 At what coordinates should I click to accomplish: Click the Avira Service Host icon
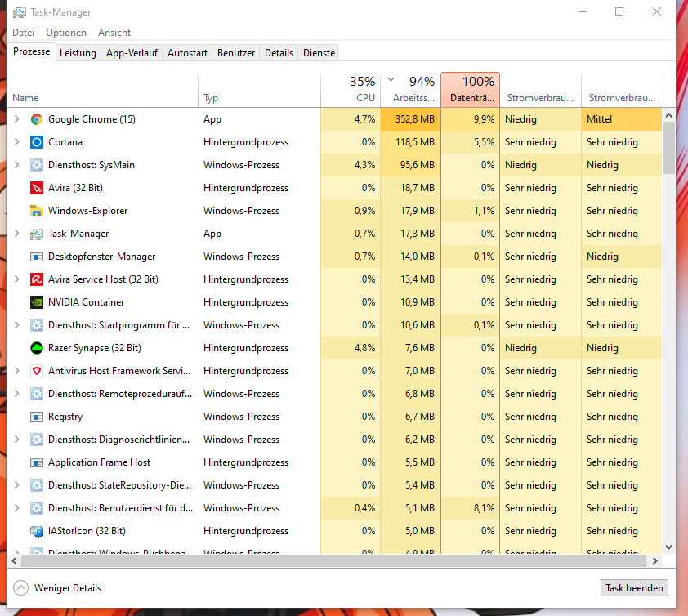pos(37,279)
